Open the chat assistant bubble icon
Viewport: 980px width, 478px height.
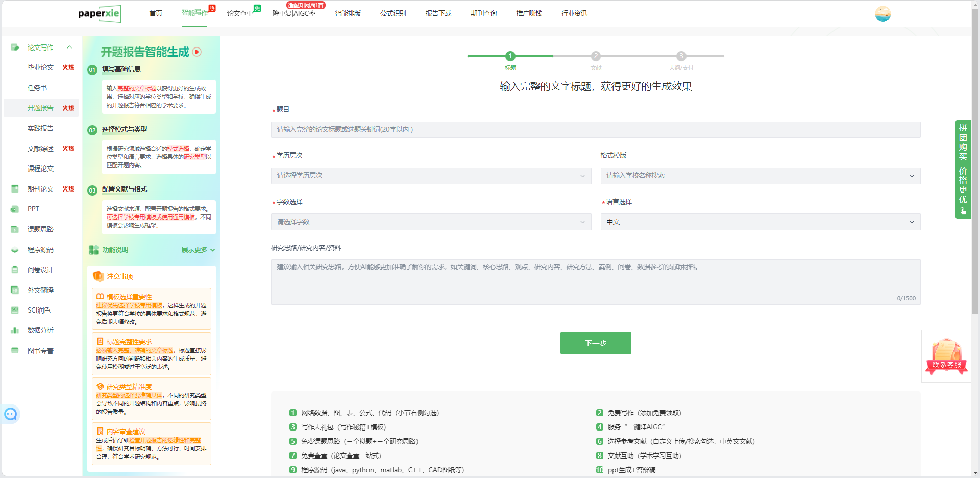(x=11, y=414)
